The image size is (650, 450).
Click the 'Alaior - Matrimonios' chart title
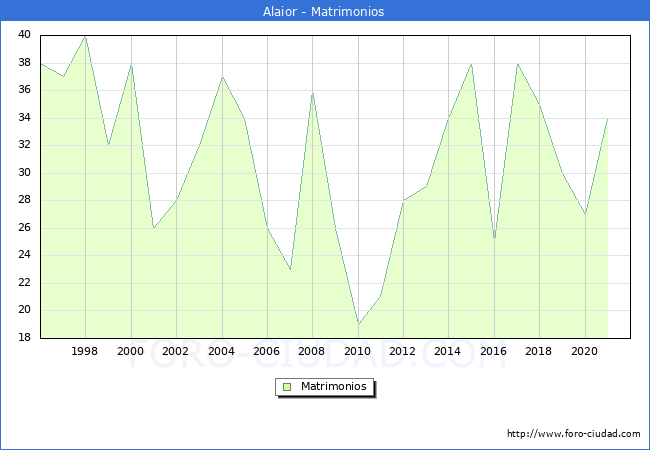point(323,11)
